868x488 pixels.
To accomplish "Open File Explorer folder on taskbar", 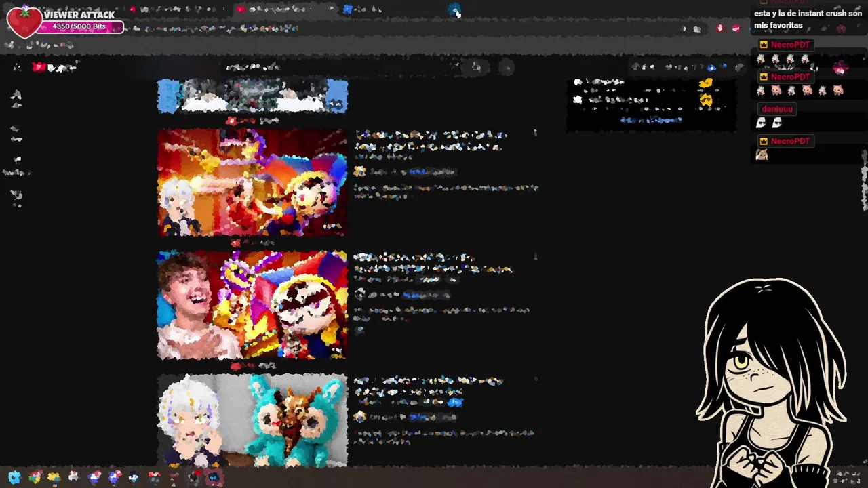I will [x=54, y=477].
